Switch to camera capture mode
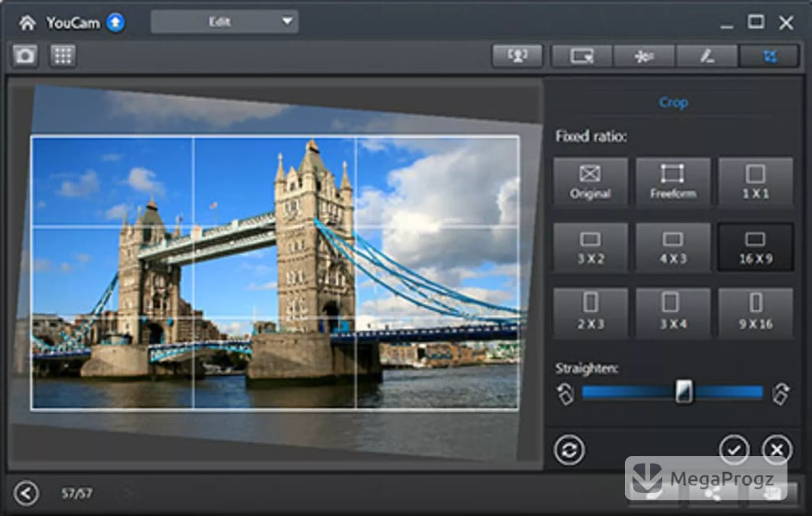 tap(25, 55)
